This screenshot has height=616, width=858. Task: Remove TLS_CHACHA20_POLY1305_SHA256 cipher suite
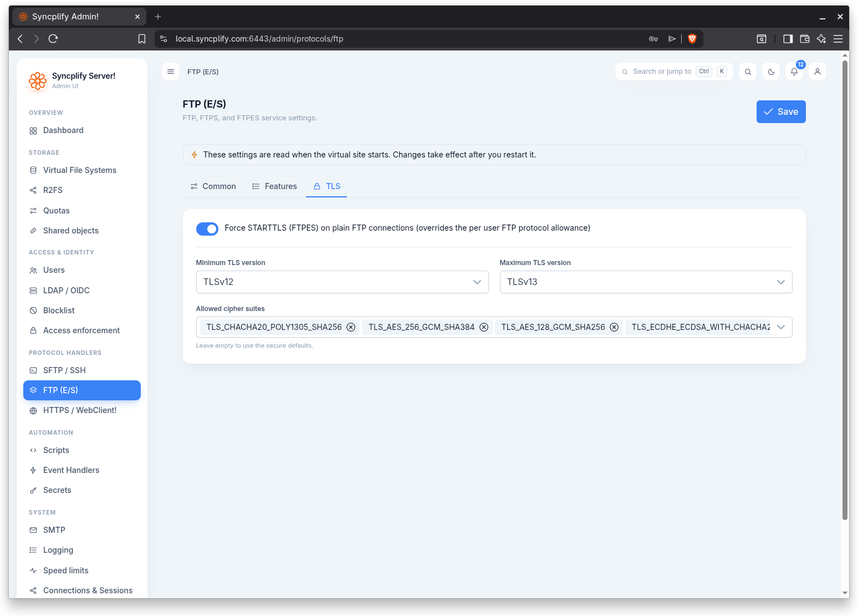[351, 327]
